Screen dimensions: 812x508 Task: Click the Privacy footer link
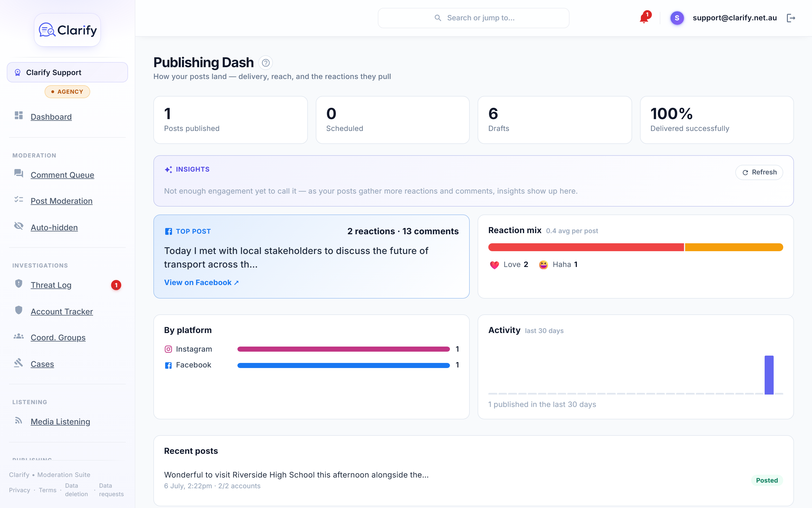pyautogui.click(x=19, y=490)
